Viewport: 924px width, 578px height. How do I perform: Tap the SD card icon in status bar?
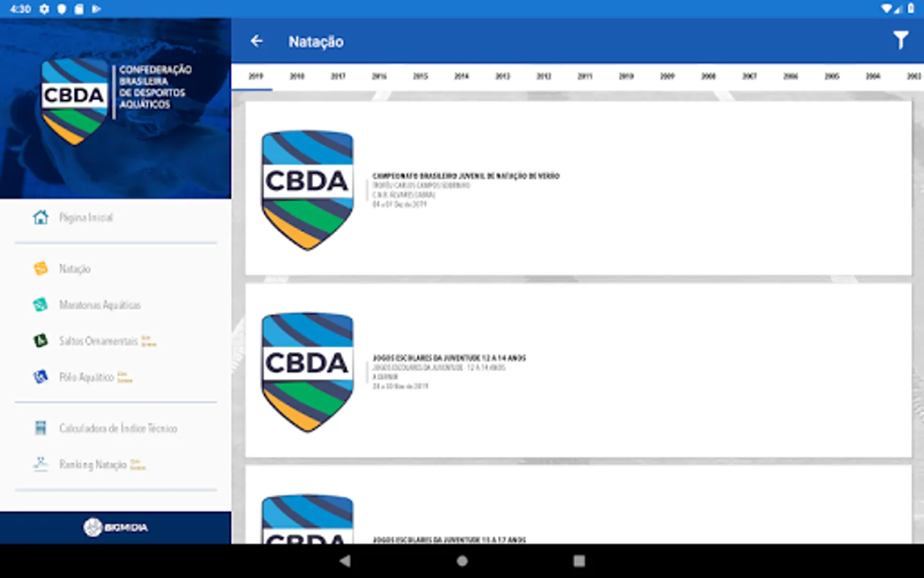click(79, 9)
